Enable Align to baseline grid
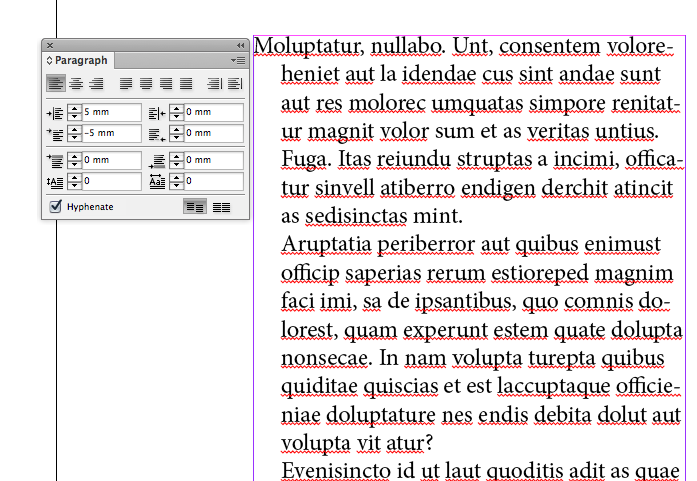The image size is (697, 481). pyautogui.click(x=221, y=207)
